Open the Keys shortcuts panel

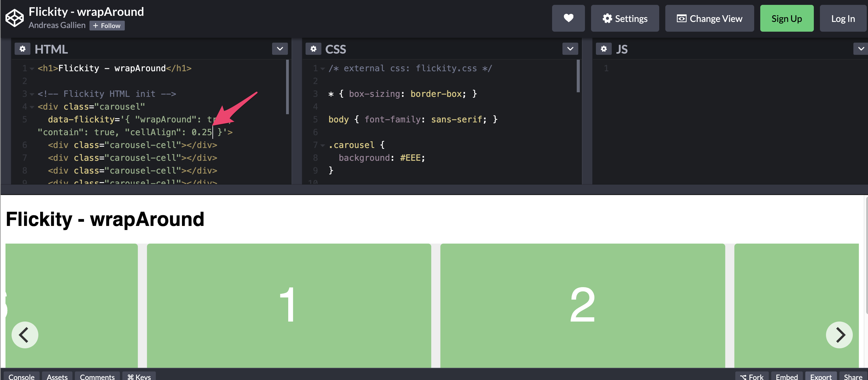(138, 377)
